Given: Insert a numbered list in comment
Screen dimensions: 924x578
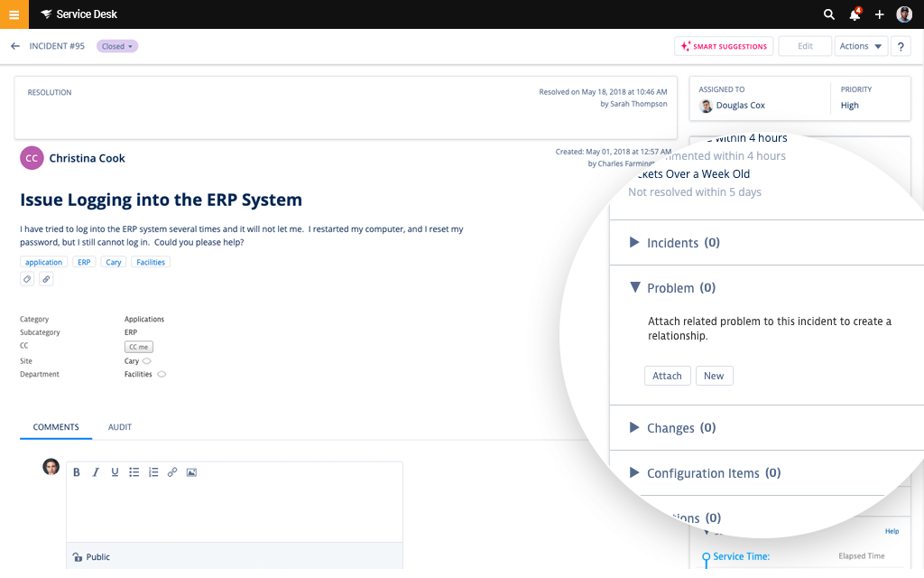Looking at the screenshot, I should (153, 472).
